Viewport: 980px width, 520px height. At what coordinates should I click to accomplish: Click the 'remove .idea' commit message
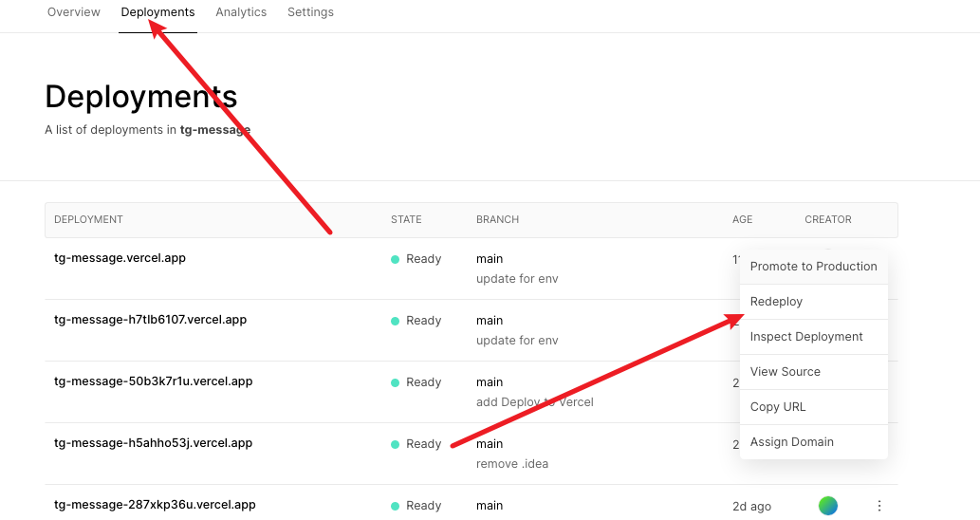pos(512,464)
